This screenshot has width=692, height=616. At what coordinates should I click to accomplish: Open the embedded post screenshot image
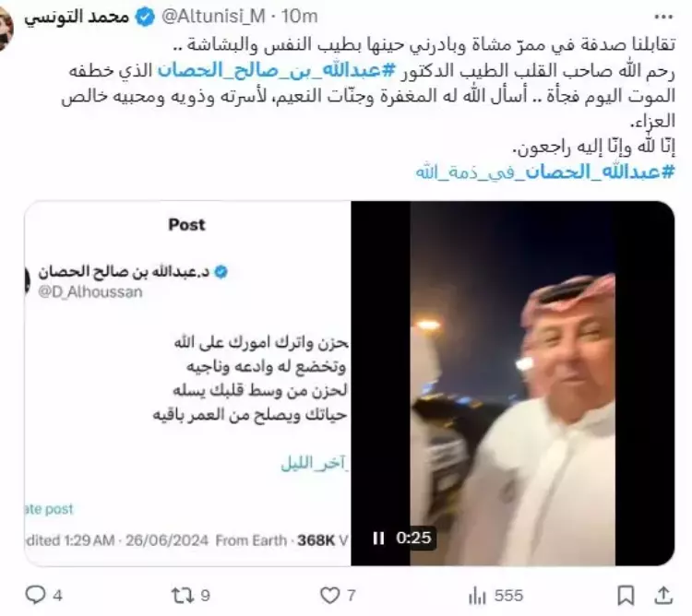[188, 384]
